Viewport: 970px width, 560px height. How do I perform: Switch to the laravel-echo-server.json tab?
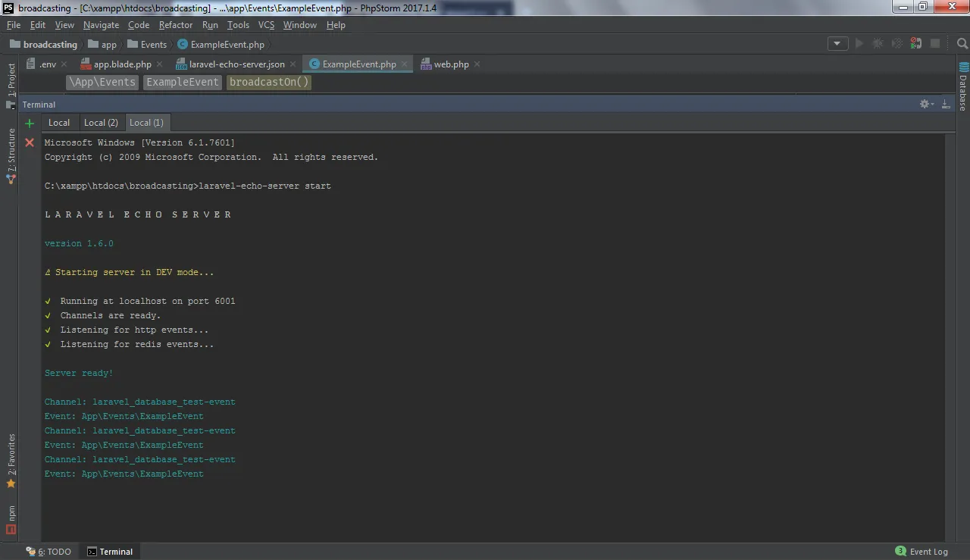pos(236,64)
